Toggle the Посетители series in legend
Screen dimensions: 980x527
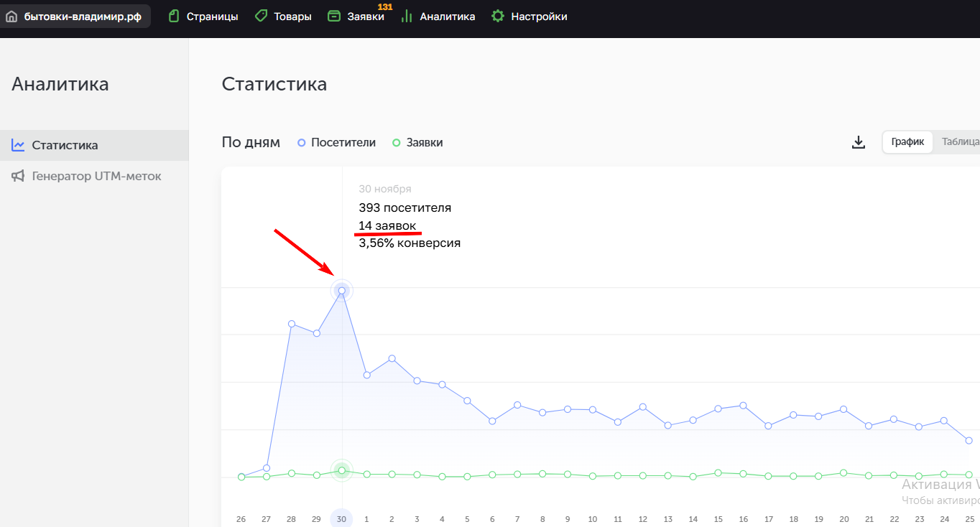tap(336, 143)
